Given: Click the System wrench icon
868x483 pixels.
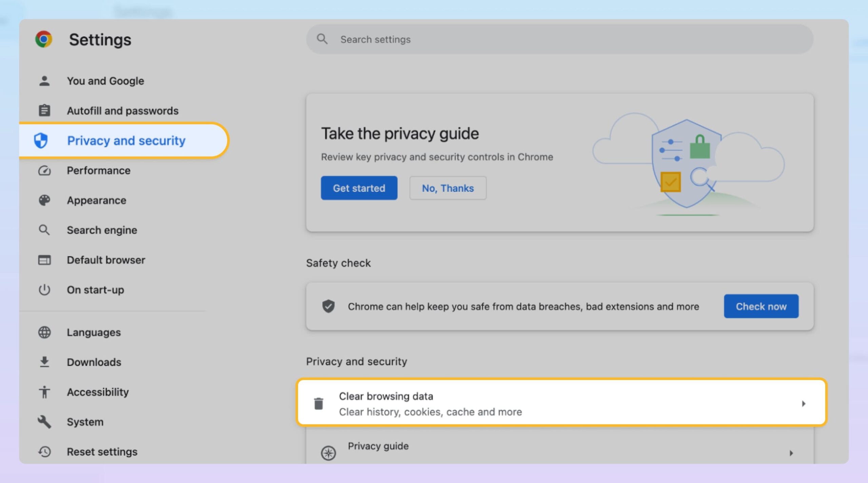Looking at the screenshot, I should click(44, 422).
